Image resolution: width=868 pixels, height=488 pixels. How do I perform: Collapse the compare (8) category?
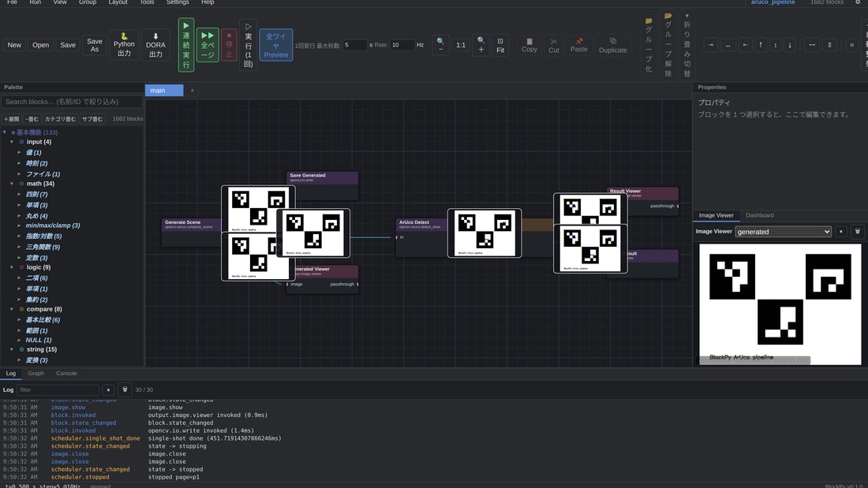[12, 309]
